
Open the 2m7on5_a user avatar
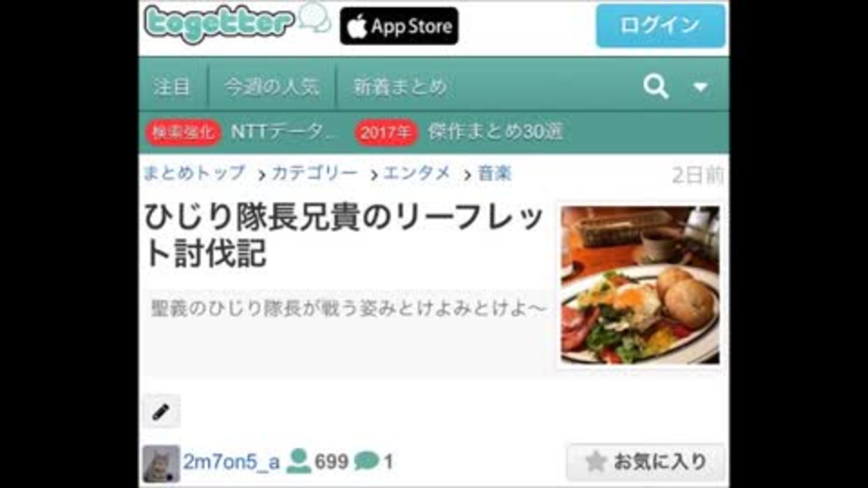(x=161, y=464)
